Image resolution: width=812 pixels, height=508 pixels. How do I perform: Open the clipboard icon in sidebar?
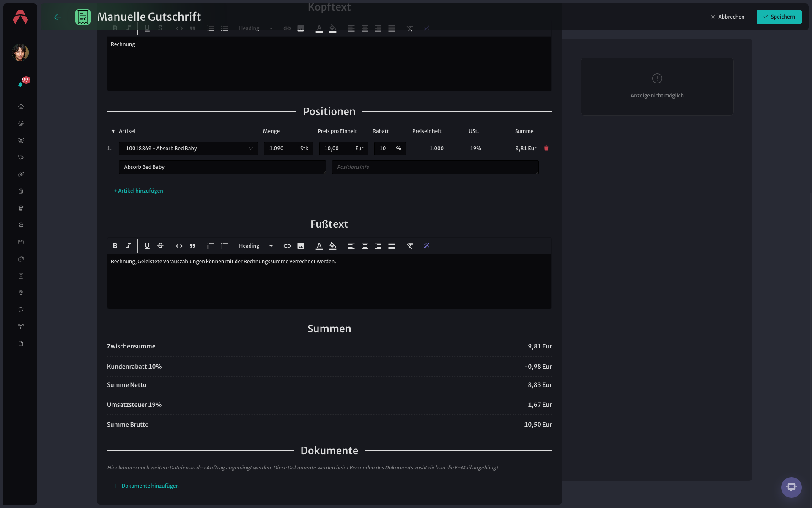[x=21, y=191]
